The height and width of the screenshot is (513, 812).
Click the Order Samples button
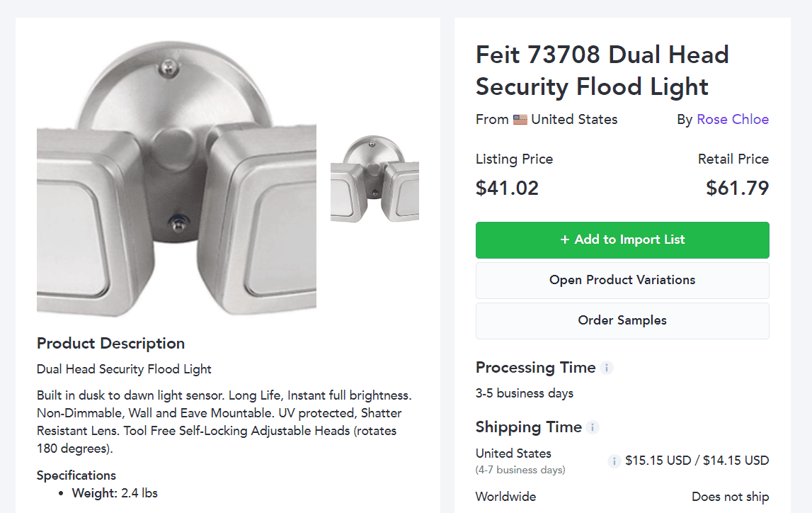[x=622, y=320]
